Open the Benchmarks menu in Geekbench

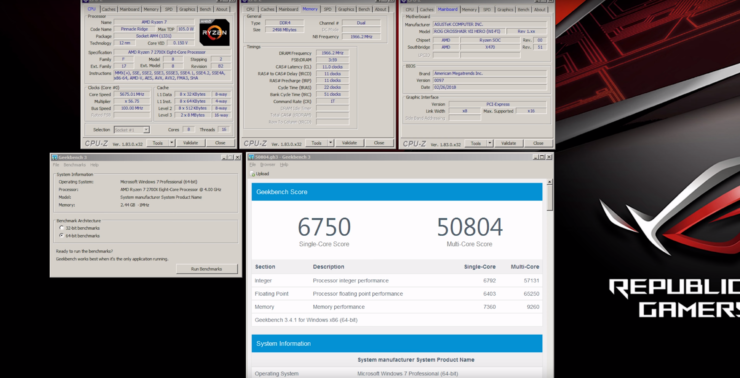75,165
